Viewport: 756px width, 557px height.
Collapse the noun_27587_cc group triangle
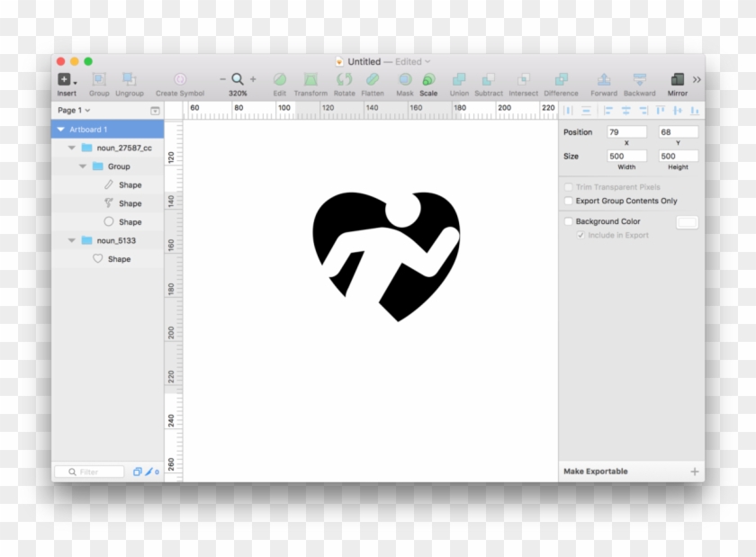point(72,148)
